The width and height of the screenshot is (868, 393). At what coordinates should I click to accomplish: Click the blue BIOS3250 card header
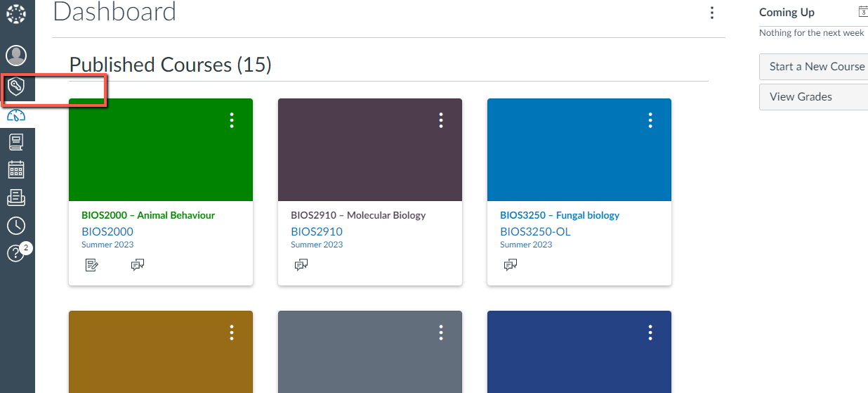coord(579,150)
